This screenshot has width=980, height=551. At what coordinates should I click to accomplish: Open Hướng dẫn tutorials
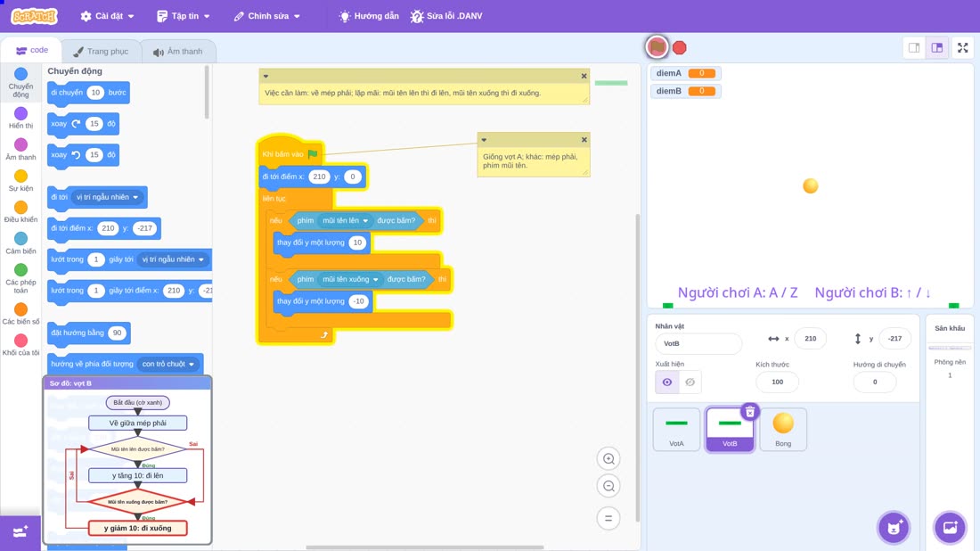(369, 16)
